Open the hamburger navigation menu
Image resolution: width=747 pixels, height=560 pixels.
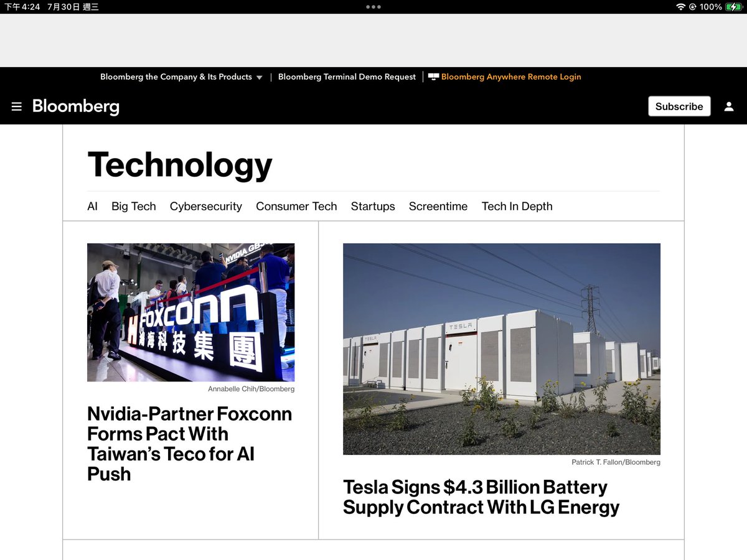pyautogui.click(x=17, y=106)
